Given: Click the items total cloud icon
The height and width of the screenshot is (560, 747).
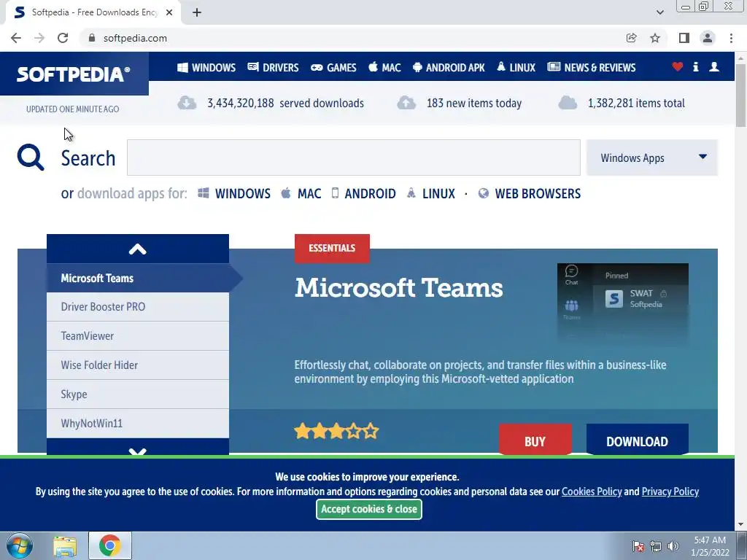Looking at the screenshot, I should (x=568, y=103).
